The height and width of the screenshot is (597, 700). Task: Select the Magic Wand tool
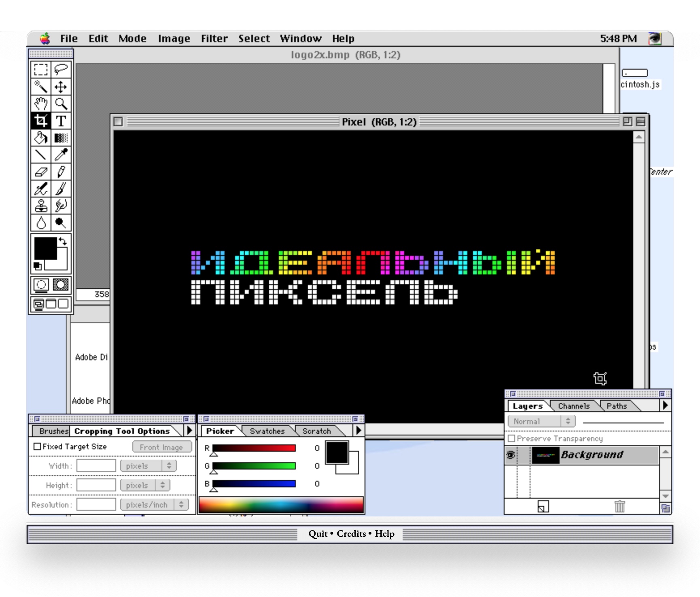(x=41, y=87)
